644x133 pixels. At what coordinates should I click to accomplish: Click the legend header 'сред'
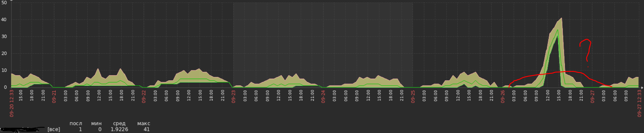coord(119,123)
